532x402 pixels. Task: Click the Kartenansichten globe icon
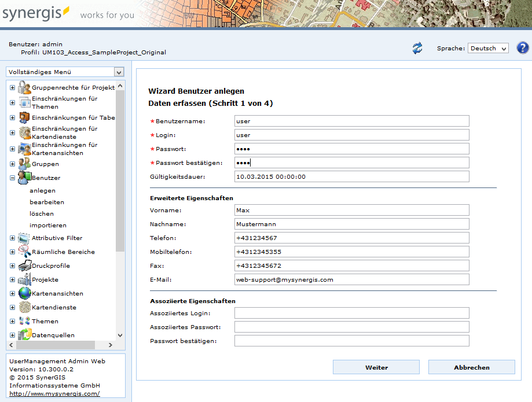tap(24, 293)
